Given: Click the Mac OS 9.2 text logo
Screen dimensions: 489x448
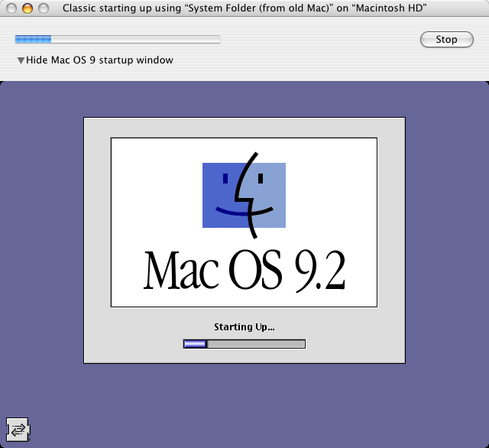Looking at the screenshot, I should pos(244,270).
